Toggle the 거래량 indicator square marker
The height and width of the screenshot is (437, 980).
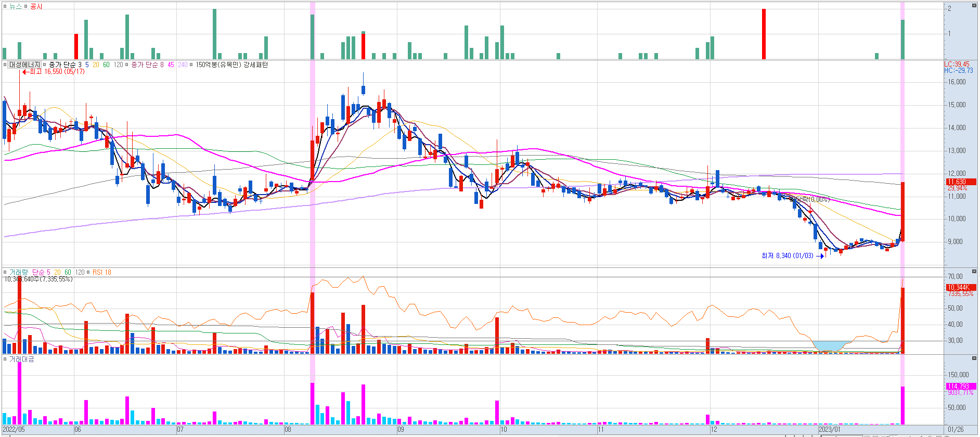5,272
